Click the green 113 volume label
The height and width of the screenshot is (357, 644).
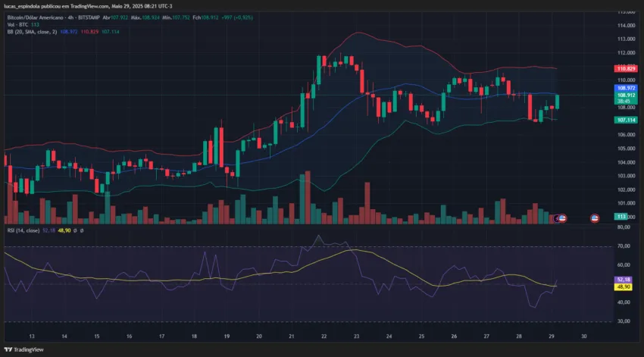pyautogui.click(x=621, y=217)
